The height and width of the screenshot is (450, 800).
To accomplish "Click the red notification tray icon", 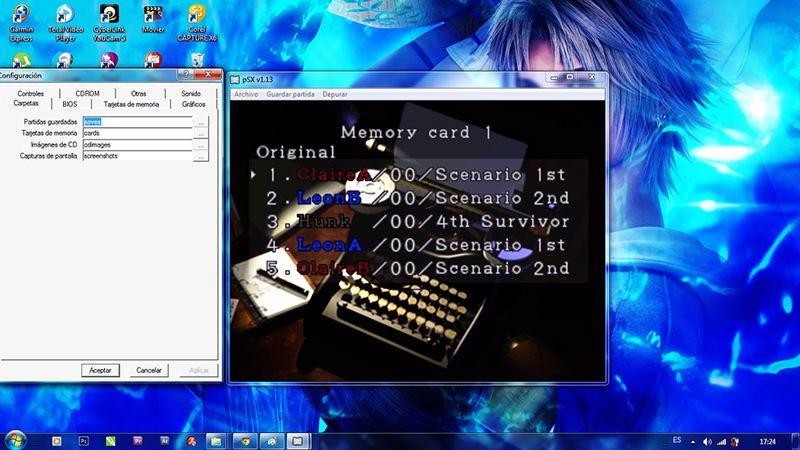I will pos(735,441).
